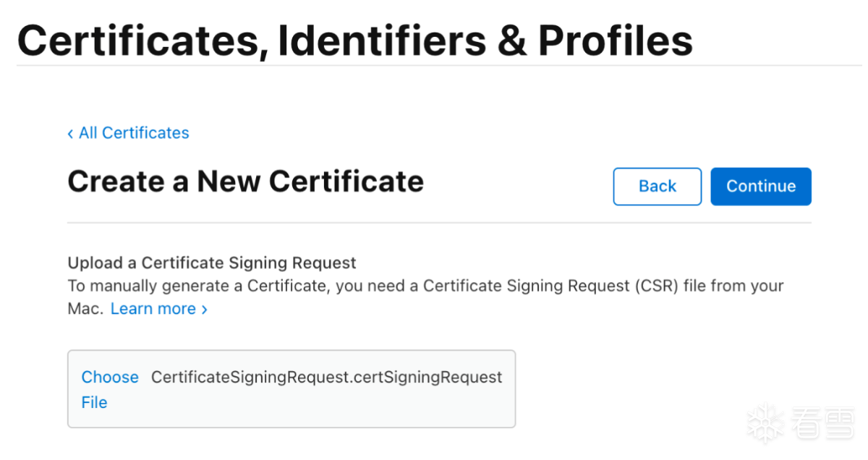Click the chevron after Learn more
Viewport: 868px width, 460px height.
pos(205,310)
